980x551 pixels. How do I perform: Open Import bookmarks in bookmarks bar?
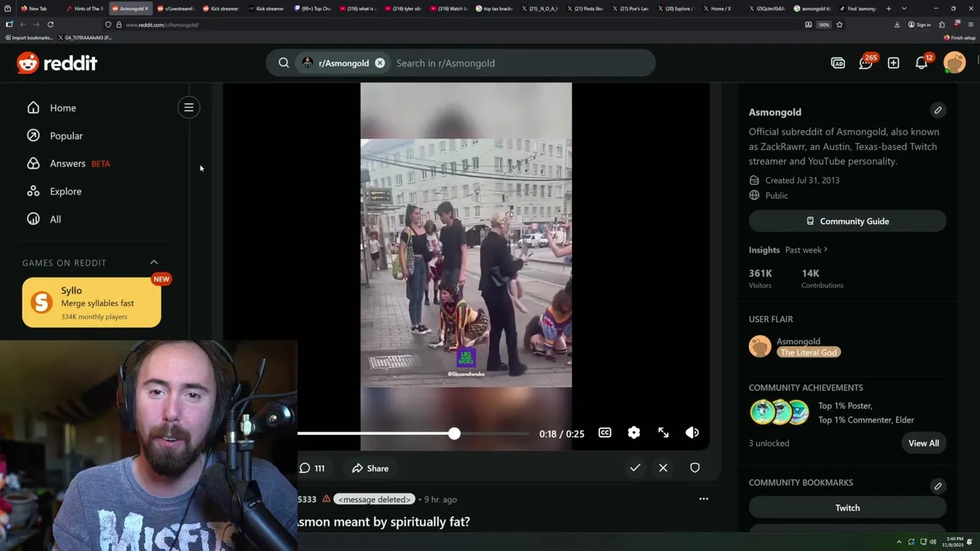(x=29, y=37)
